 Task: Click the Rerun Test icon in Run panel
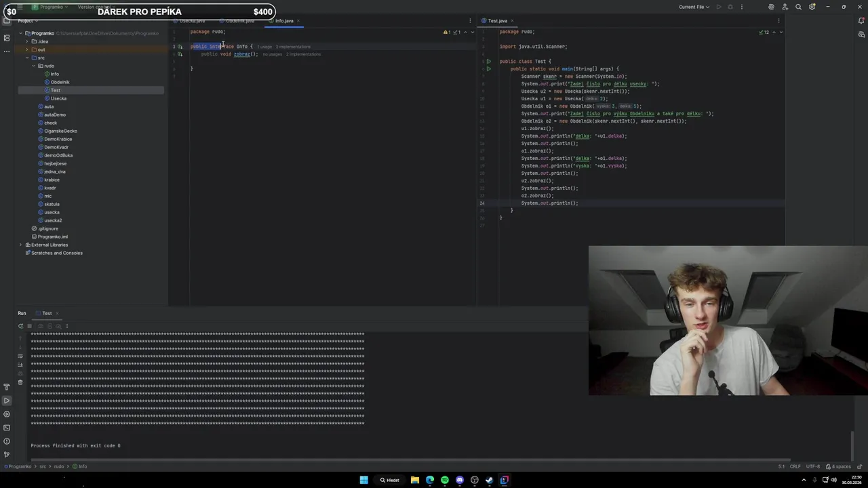[x=20, y=326]
